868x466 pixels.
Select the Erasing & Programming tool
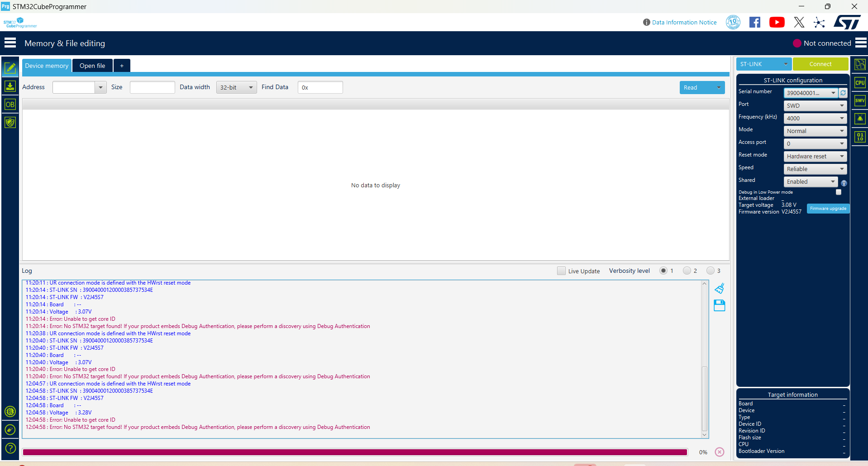click(x=10, y=86)
